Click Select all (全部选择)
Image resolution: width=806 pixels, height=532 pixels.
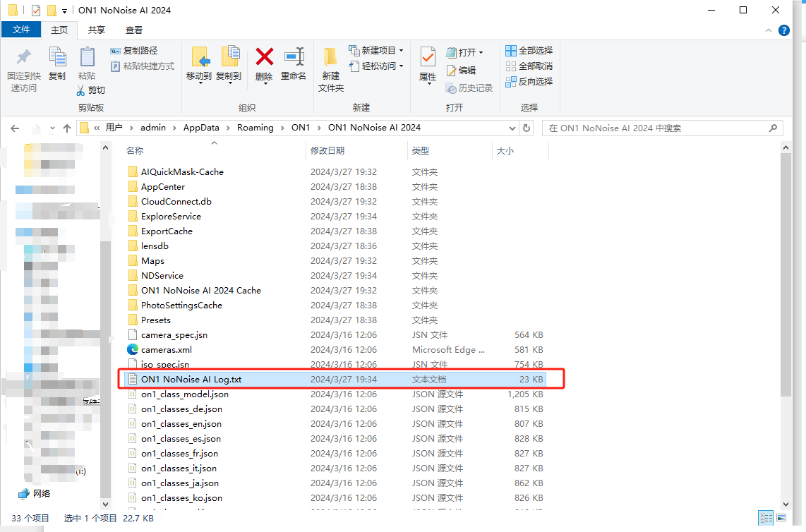tap(529, 50)
